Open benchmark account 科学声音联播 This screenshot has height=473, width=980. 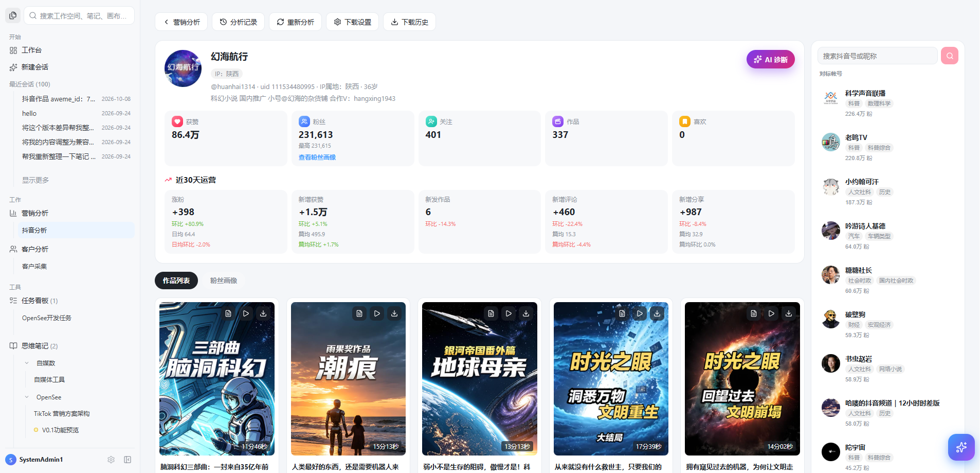coord(887,103)
